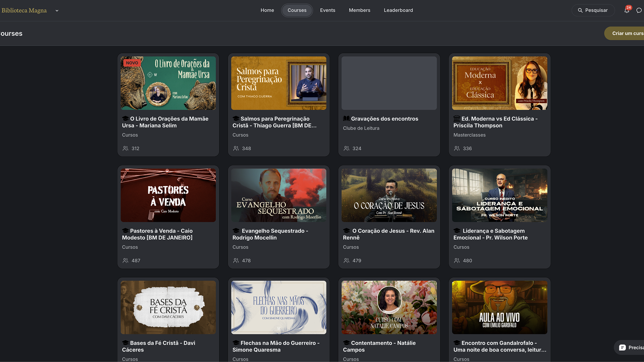Open Ed. Moderna vs Ed Clássica title link

[x=496, y=122]
